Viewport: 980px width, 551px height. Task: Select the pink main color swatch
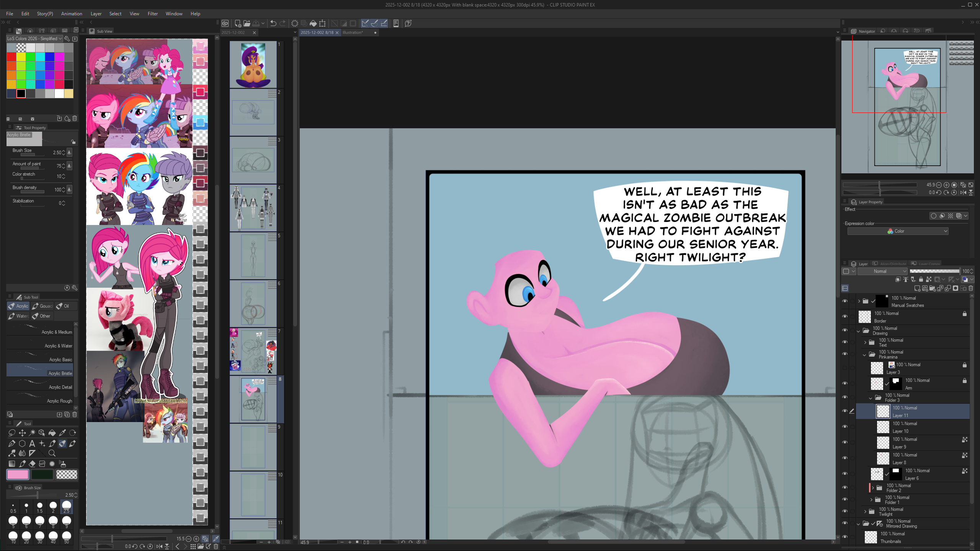18,474
